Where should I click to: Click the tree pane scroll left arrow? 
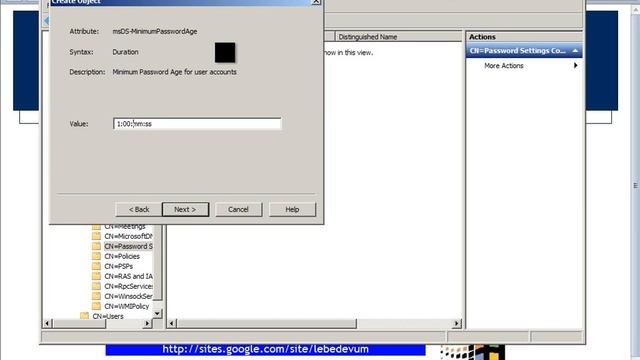pos(47,323)
